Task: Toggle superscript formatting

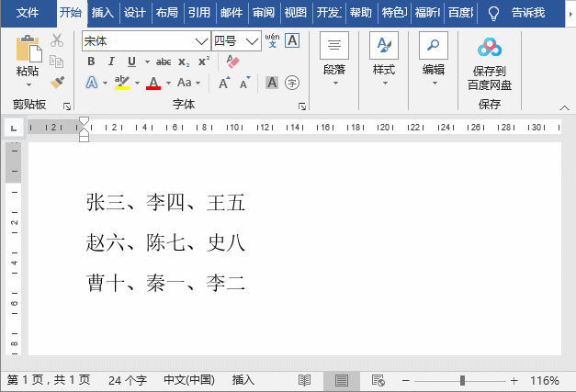Action: click(x=204, y=61)
